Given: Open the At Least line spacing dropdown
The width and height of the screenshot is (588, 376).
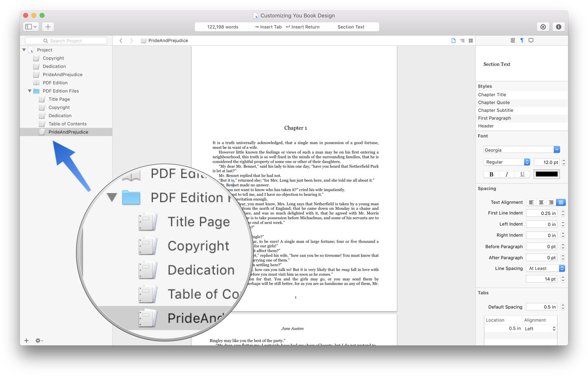Looking at the screenshot, I should pyautogui.click(x=545, y=268).
